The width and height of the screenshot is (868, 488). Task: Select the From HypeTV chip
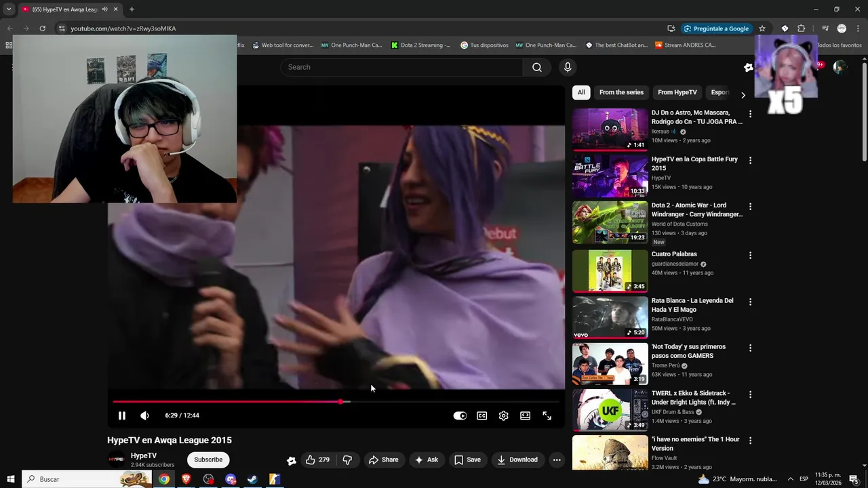(x=677, y=92)
